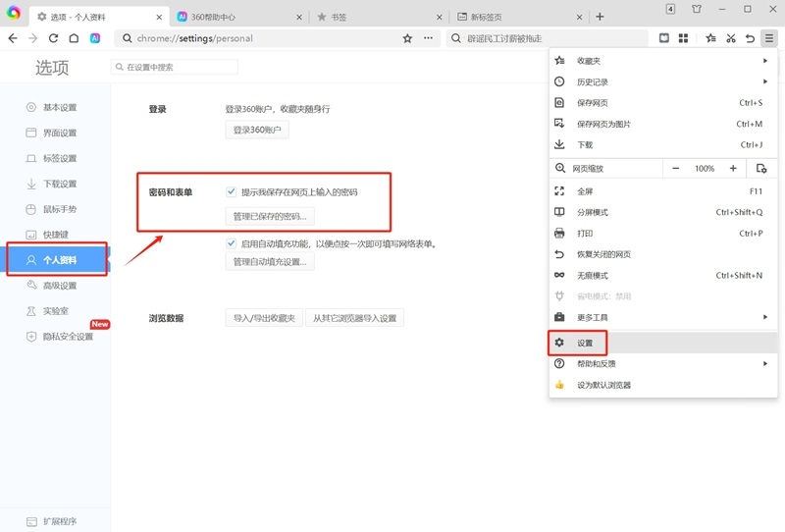Viewport: 785px width, 532px height.
Task: Click the tab count badge showing 4
Action: click(670, 9)
